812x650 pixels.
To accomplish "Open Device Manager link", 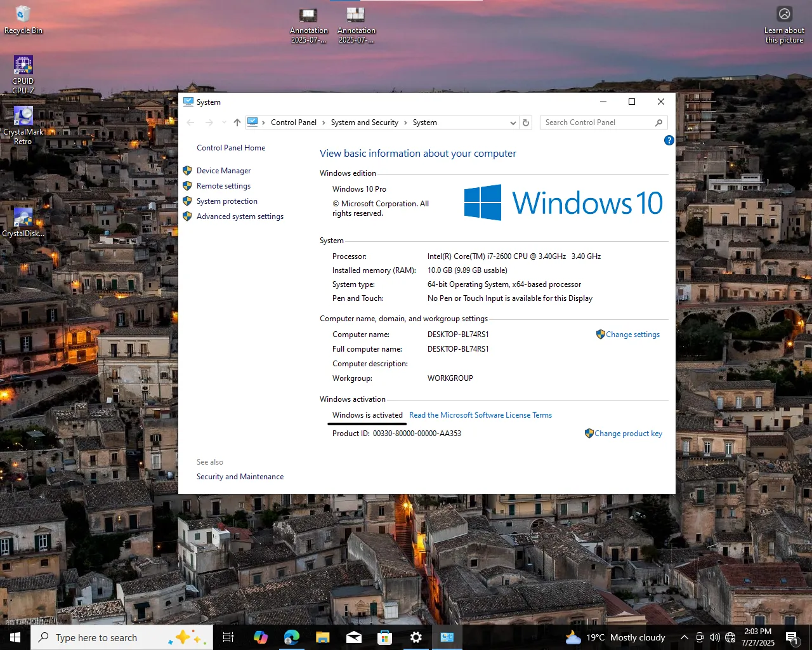I will point(223,171).
